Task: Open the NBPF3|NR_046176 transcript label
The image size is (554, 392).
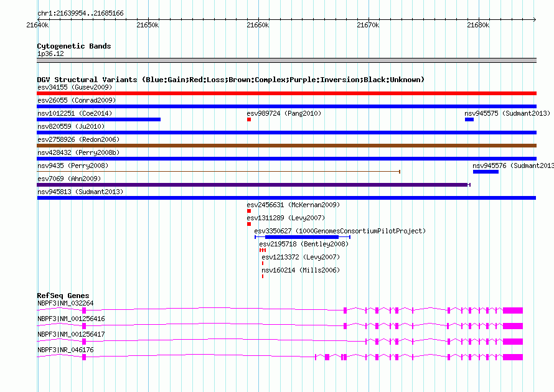Action: pyautogui.click(x=65, y=350)
